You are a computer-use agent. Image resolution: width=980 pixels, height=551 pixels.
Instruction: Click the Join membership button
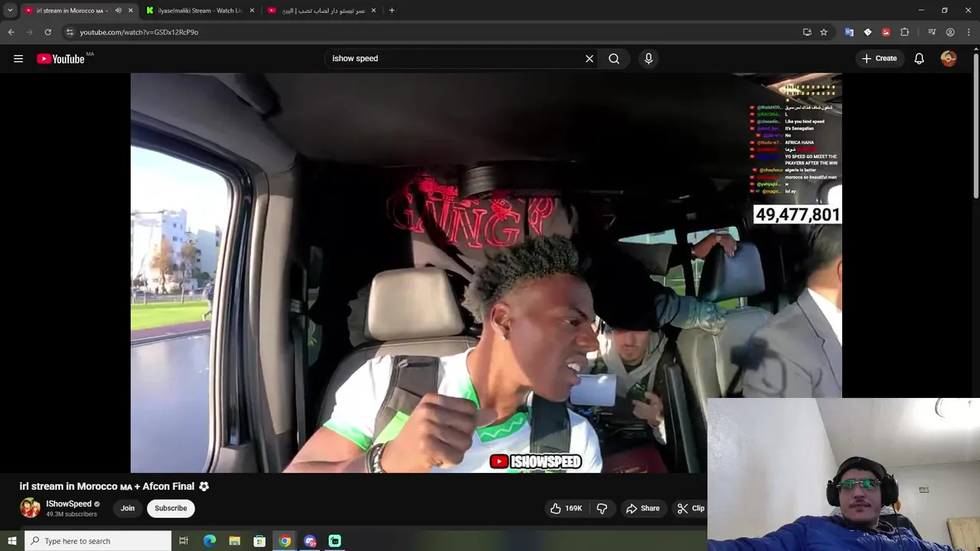coord(127,508)
